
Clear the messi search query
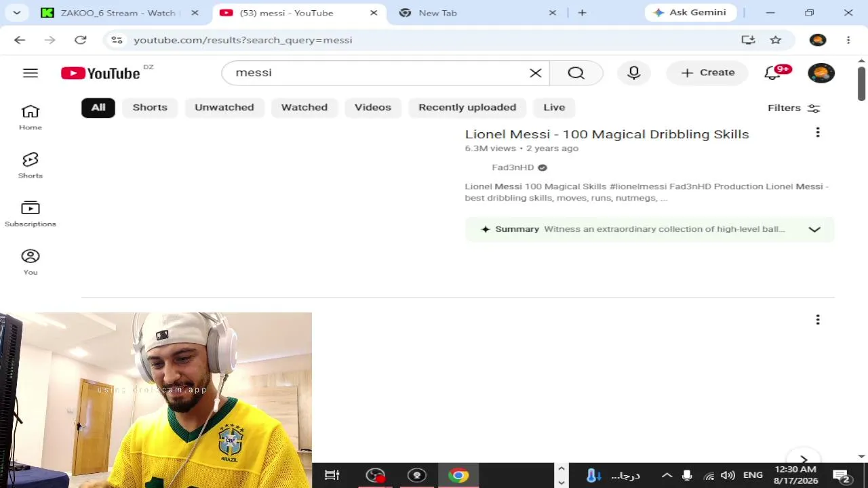(536, 73)
